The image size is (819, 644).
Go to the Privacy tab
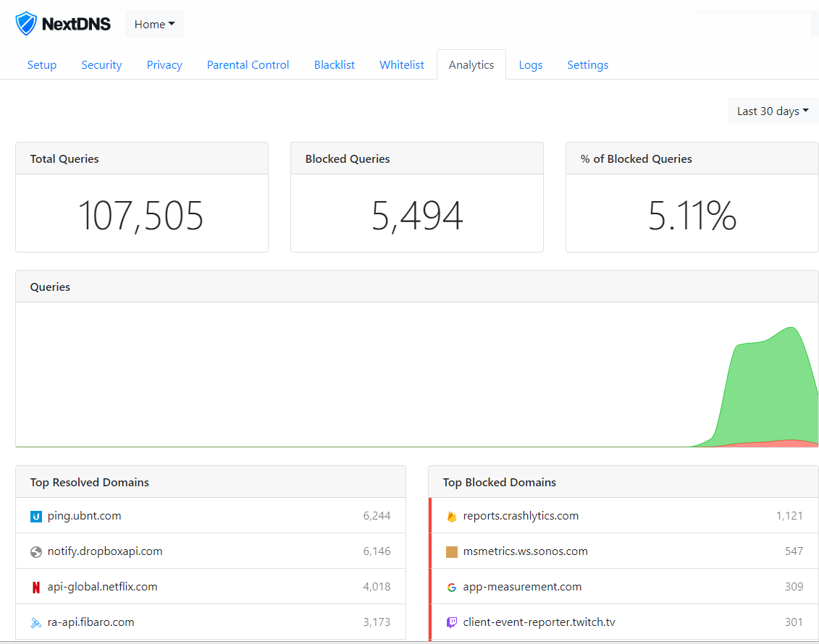(x=164, y=64)
